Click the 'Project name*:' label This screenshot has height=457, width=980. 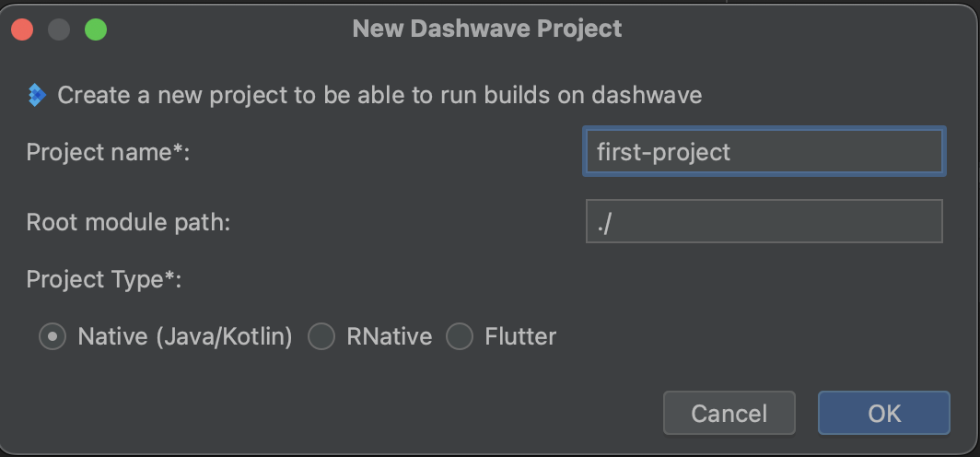coord(108,152)
